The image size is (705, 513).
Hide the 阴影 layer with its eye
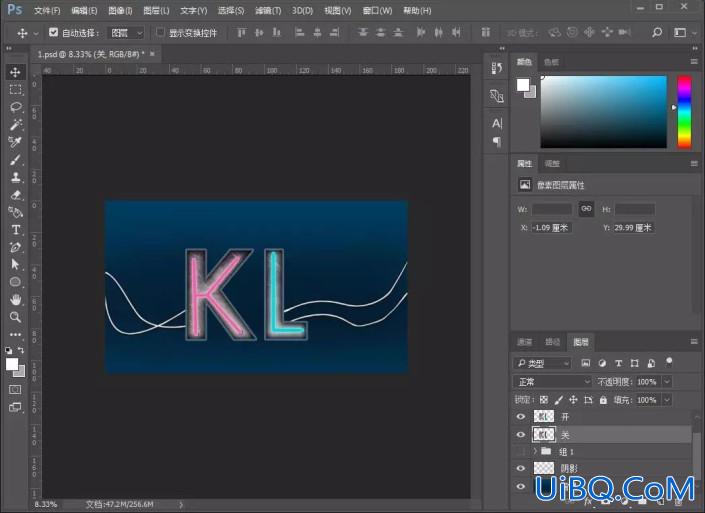coord(521,468)
